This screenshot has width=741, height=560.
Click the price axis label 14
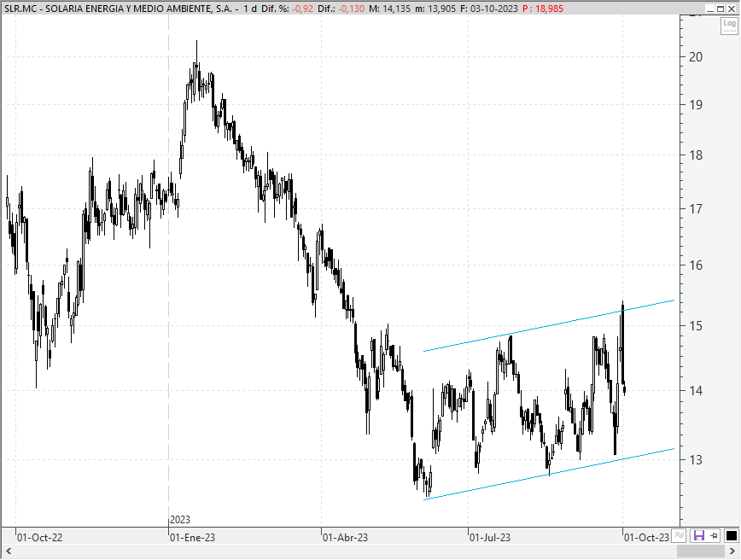(x=696, y=390)
